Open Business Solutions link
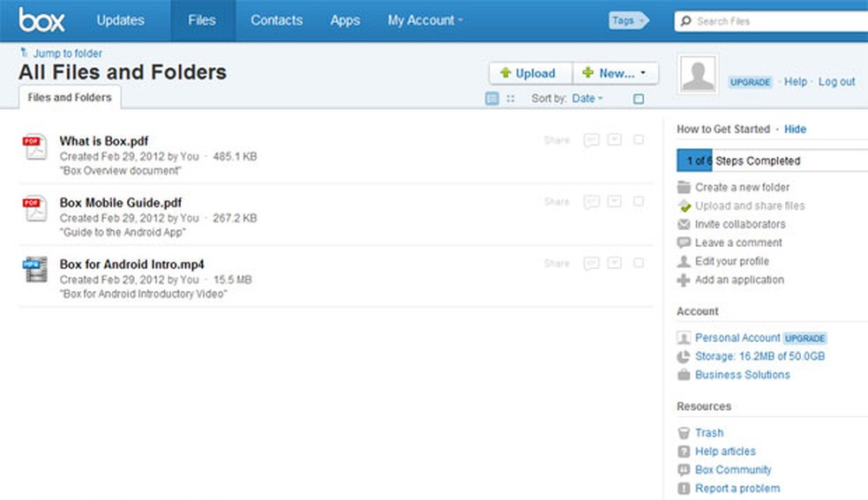Image resolution: width=868 pixels, height=500 pixels. [x=743, y=375]
